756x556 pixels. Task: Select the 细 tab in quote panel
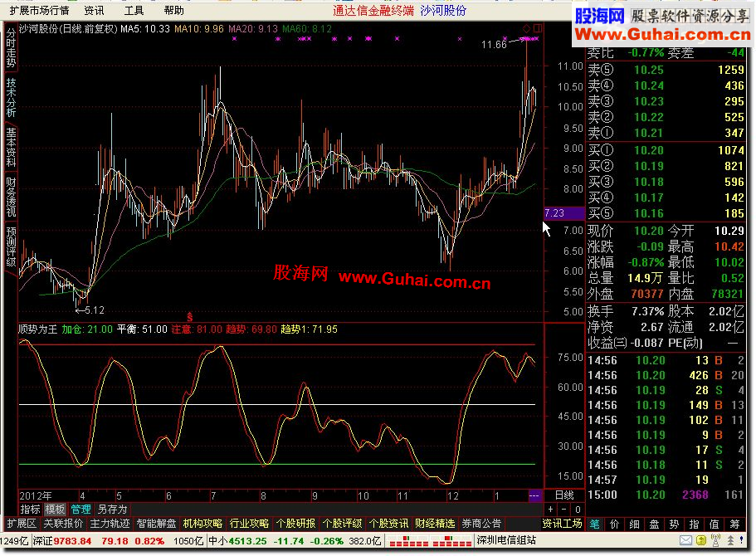(635, 524)
